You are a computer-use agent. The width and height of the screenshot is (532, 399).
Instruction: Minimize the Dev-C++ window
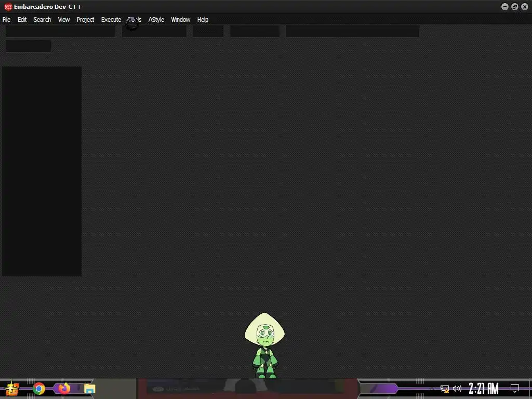point(505,7)
